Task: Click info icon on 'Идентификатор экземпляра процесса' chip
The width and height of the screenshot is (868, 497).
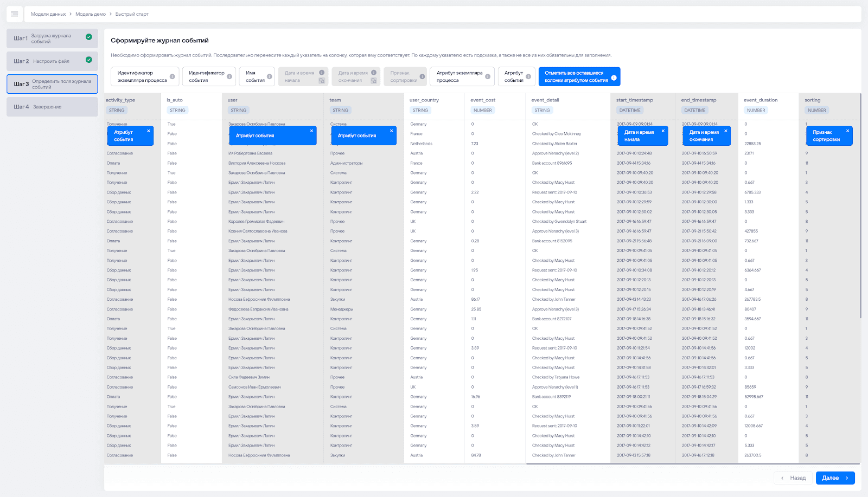Action: pyautogui.click(x=172, y=76)
